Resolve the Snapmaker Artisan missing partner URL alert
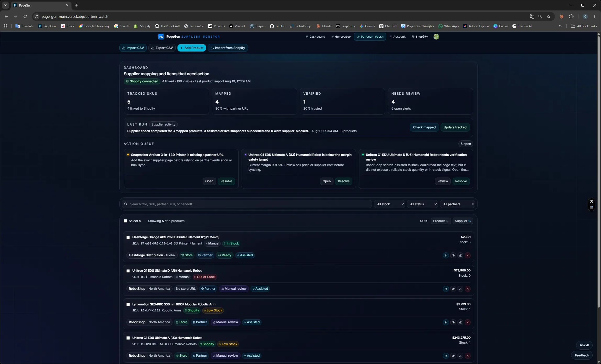Screen dimensions: 601x364 [226, 181]
